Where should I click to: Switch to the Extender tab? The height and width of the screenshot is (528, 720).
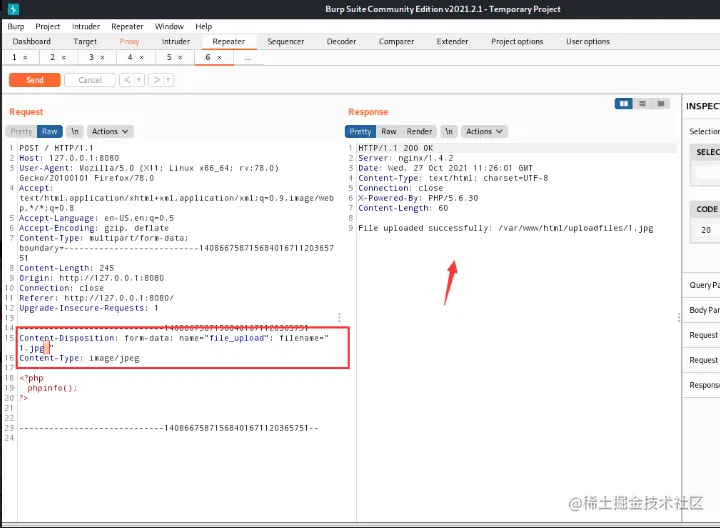coord(452,41)
